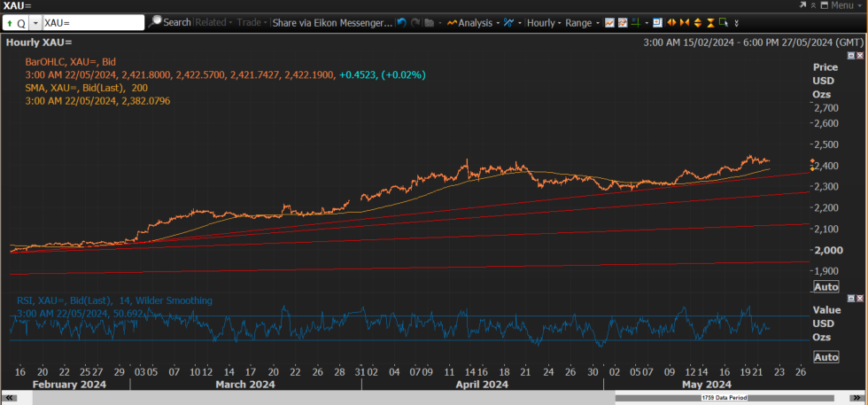Open the Hourly interval dropdown
Screen dimensions: 868x405
544,23
